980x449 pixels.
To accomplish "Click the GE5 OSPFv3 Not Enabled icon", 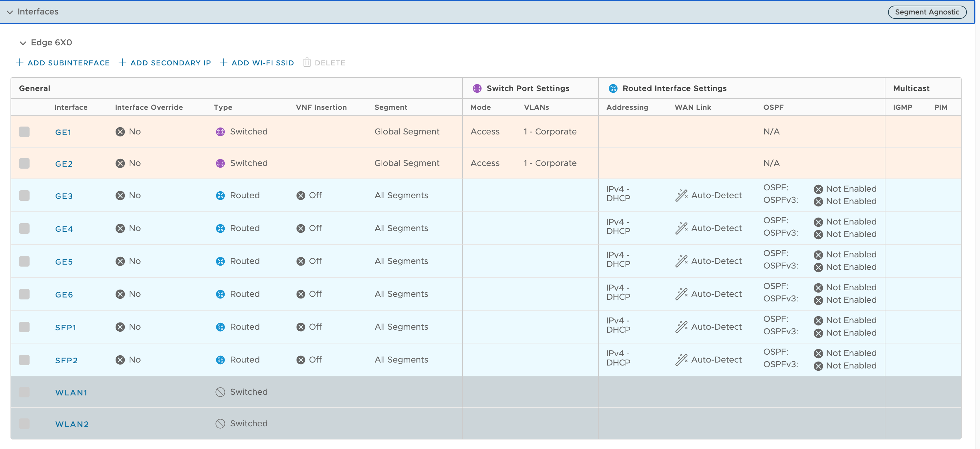I will [x=818, y=267].
